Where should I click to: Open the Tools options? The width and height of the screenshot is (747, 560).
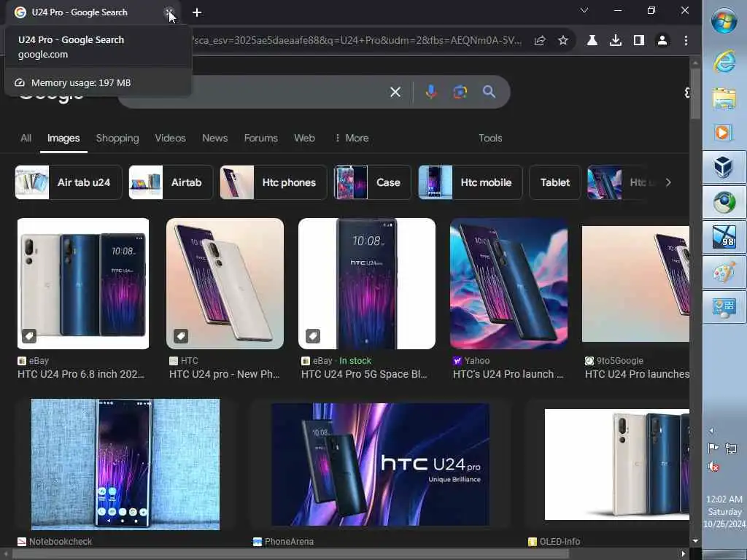[490, 138]
